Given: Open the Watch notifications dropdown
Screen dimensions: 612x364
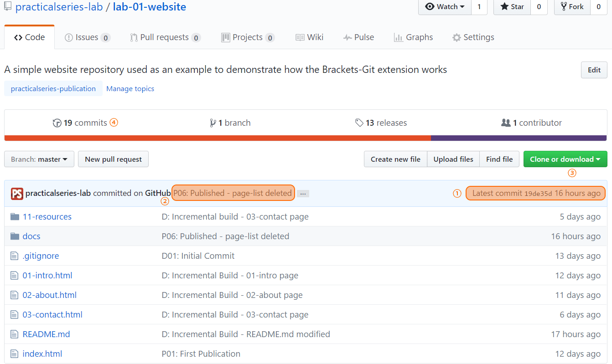Looking at the screenshot, I should point(444,7).
